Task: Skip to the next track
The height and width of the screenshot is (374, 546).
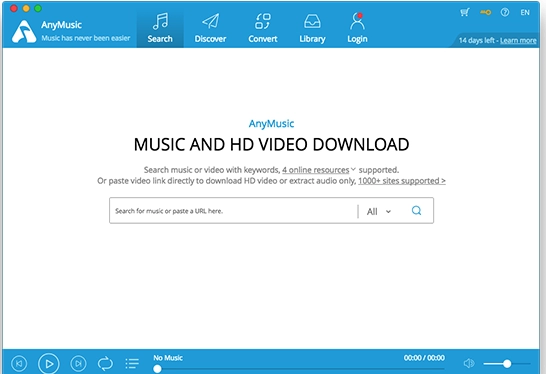Action: (x=78, y=364)
